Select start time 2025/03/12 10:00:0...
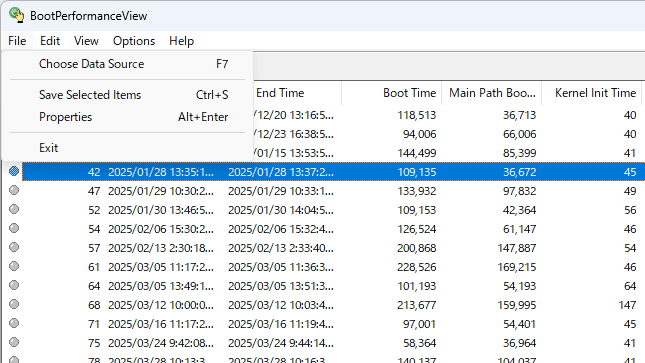 pos(161,305)
